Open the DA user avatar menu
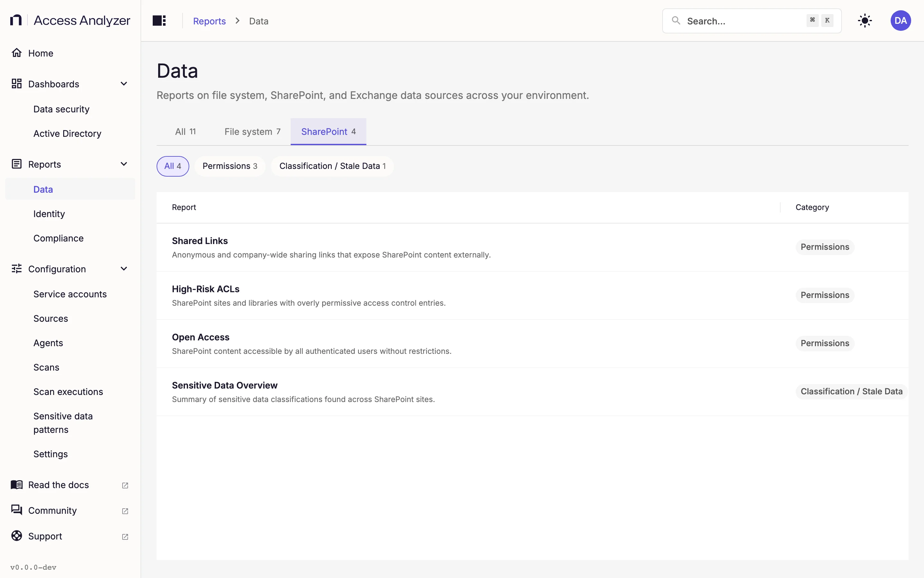The image size is (924, 578). [901, 21]
